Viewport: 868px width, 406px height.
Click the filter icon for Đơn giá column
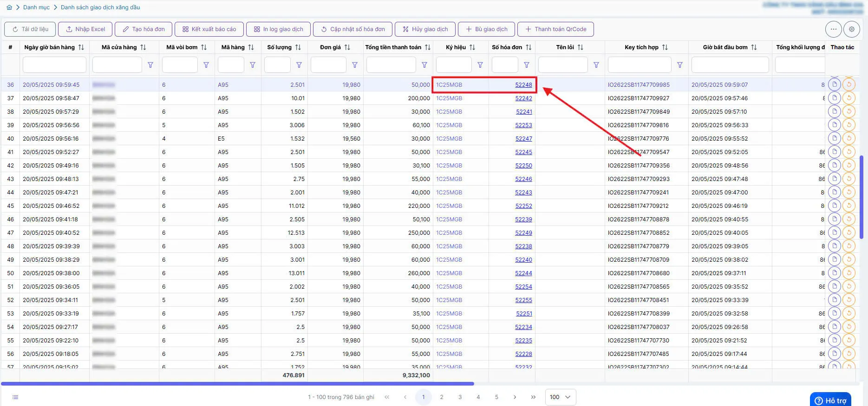point(355,65)
